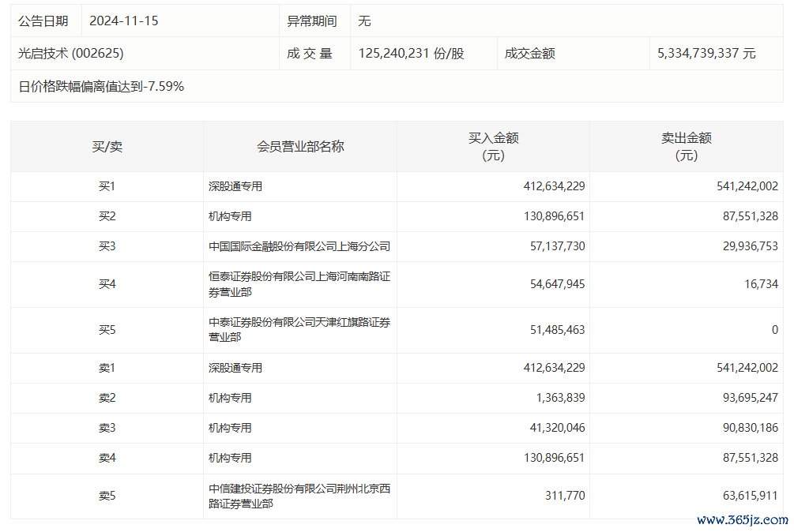The image size is (794, 532).
Task: Select sell amount 90,830,186
Action: pyautogui.click(x=751, y=428)
